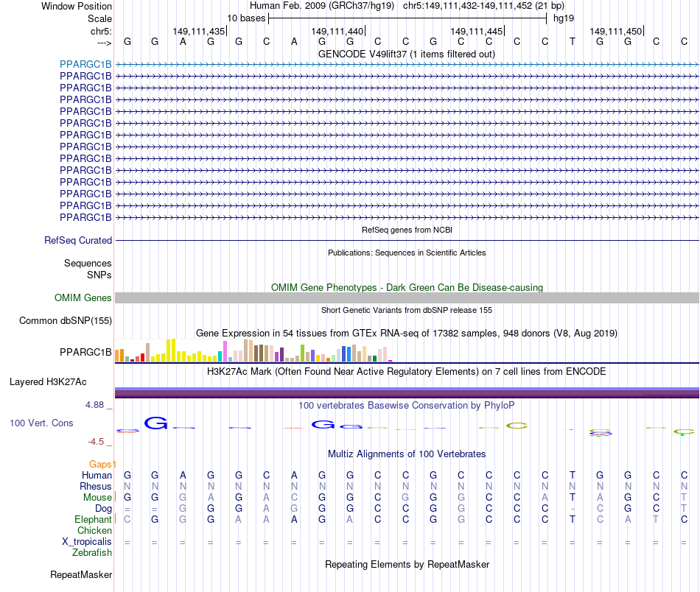The height and width of the screenshot is (592, 700).
Task: Open the GENCODE V49lift37 track title
Action: click(x=406, y=54)
